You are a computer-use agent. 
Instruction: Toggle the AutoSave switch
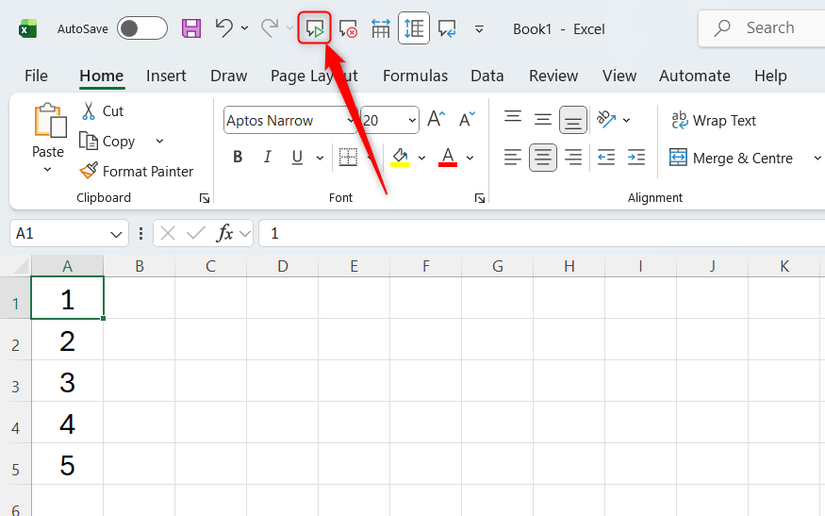click(142, 28)
